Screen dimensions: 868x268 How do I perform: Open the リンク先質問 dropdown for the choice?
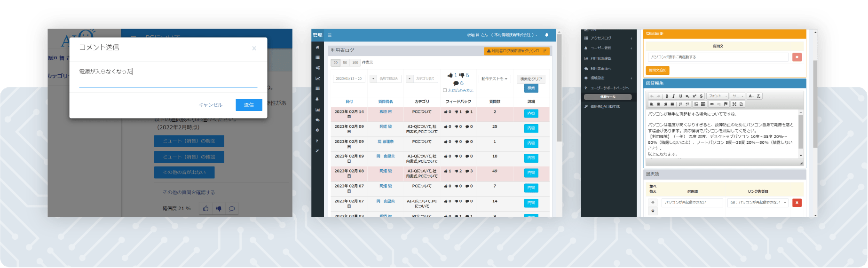758,203
